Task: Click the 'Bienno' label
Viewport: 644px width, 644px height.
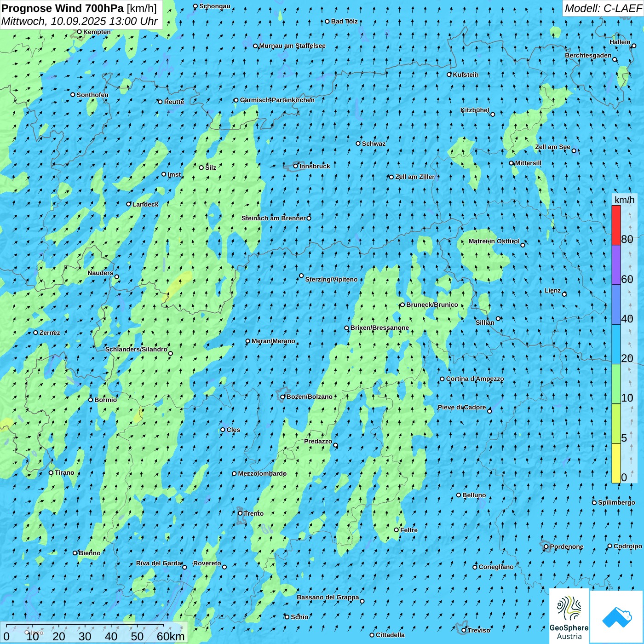Action: (x=90, y=553)
